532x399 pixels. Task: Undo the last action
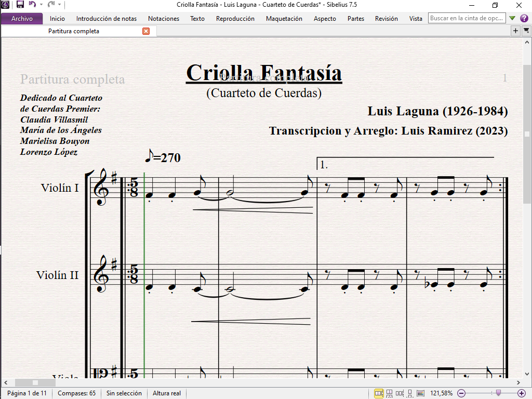(x=32, y=4)
